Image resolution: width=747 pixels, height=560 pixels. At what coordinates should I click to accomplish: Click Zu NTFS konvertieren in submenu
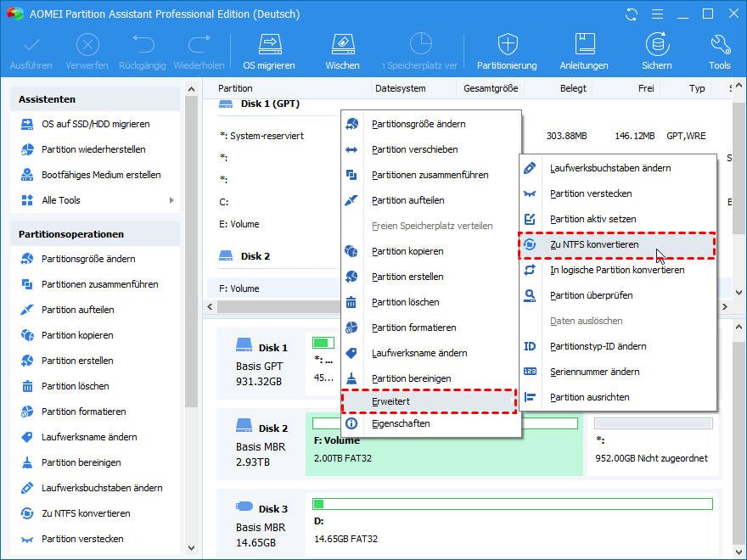[617, 244]
